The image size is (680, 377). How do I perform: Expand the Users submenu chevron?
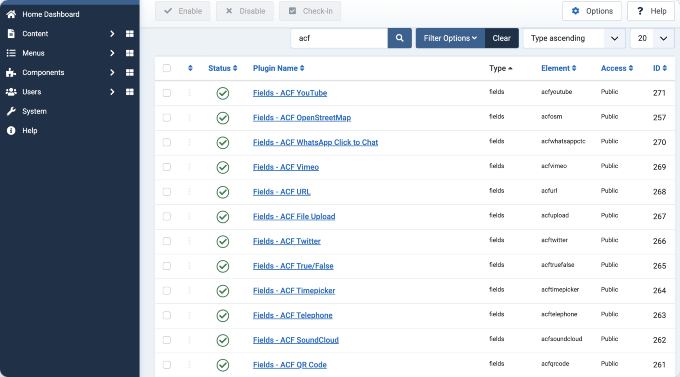pos(112,92)
